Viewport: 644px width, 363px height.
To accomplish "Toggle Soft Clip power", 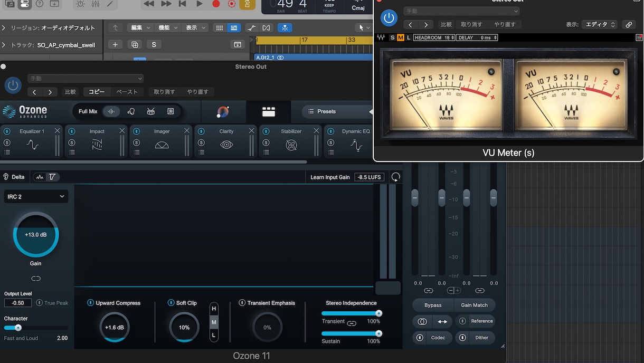I will click(x=171, y=303).
